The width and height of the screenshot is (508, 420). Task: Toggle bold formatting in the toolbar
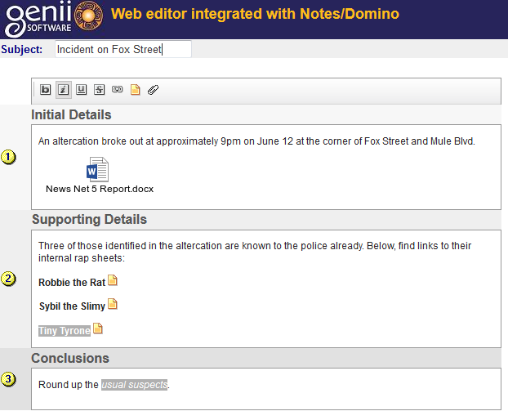(x=46, y=90)
